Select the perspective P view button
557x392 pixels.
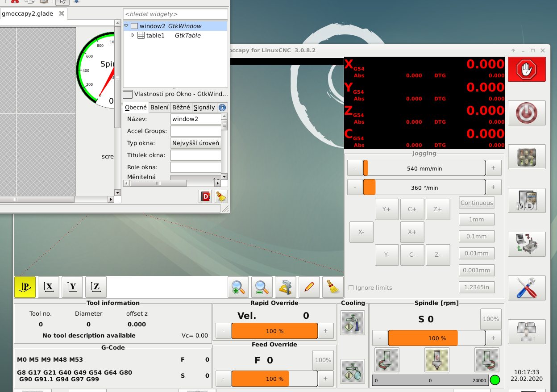25,287
